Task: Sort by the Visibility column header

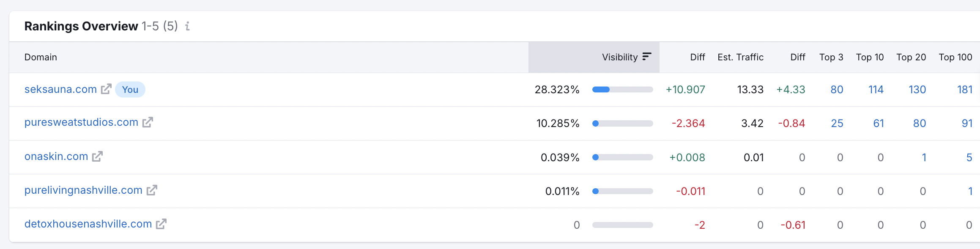Action: [x=620, y=57]
